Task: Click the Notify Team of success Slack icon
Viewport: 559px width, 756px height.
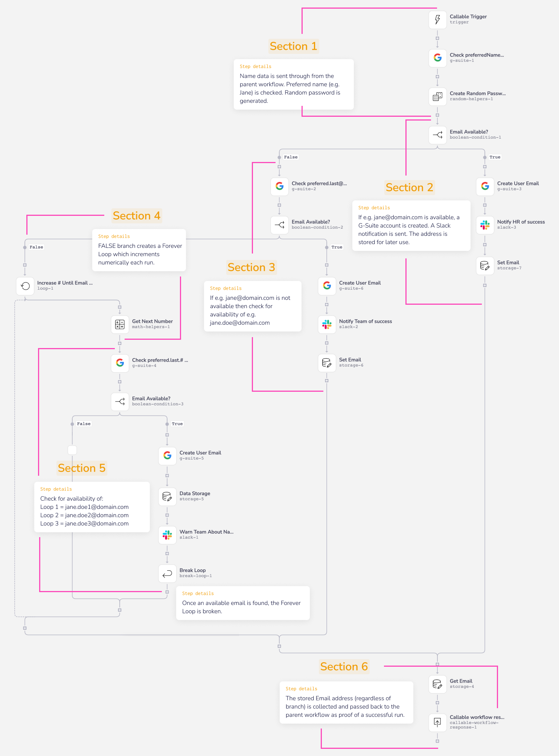Action: point(327,324)
